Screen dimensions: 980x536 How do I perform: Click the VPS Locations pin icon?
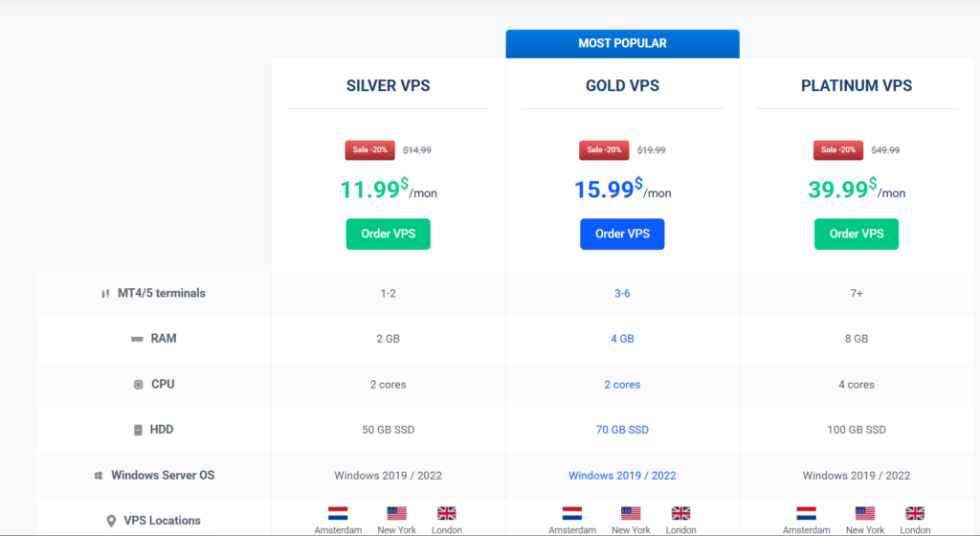pyautogui.click(x=111, y=521)
